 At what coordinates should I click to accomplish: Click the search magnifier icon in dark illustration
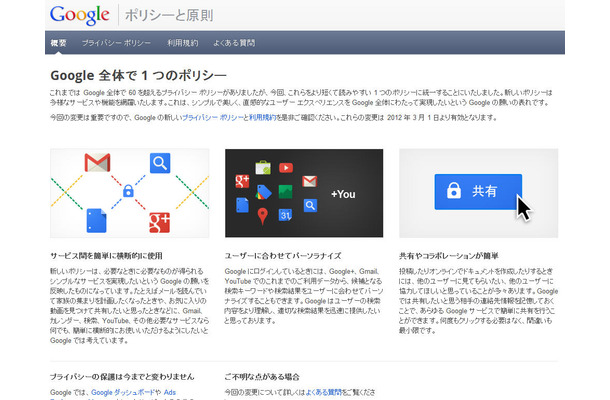(310, 205)
